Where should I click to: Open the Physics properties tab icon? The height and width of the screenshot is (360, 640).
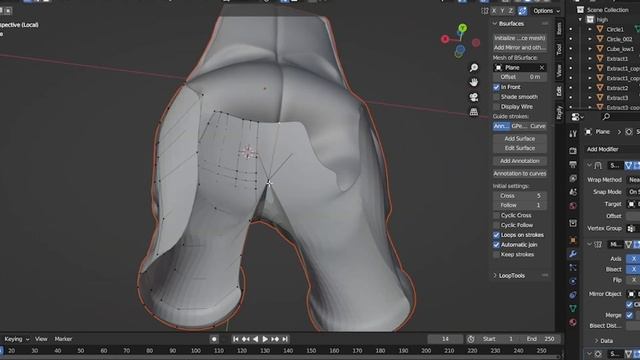tap(573, 281)
